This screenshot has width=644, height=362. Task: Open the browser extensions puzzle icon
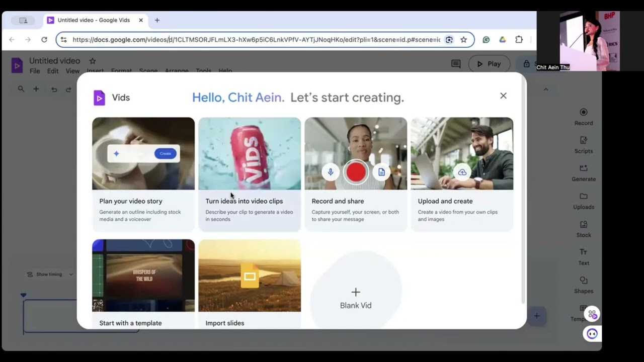coord(519,40)
